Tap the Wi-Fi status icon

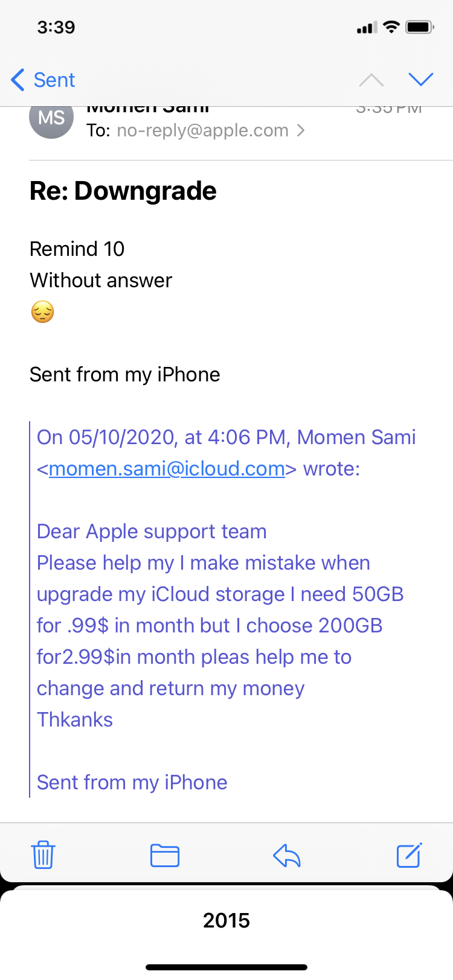pos(391,27)
